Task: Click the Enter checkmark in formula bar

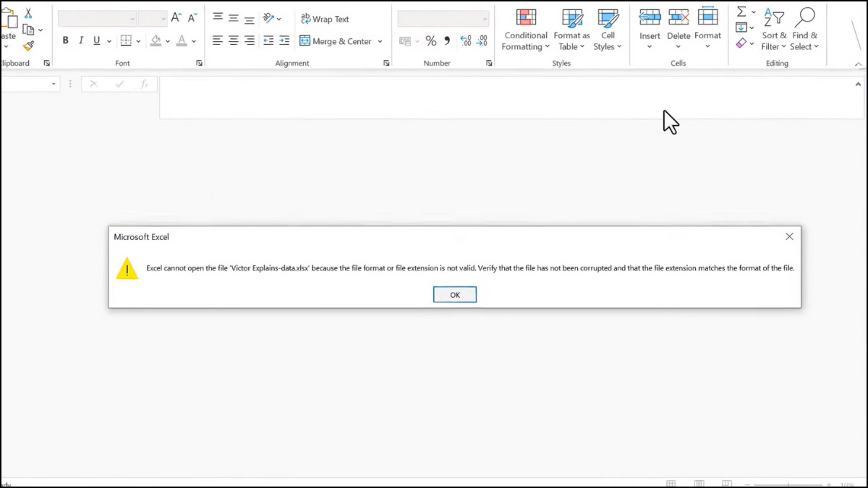Action: [119, 85]
